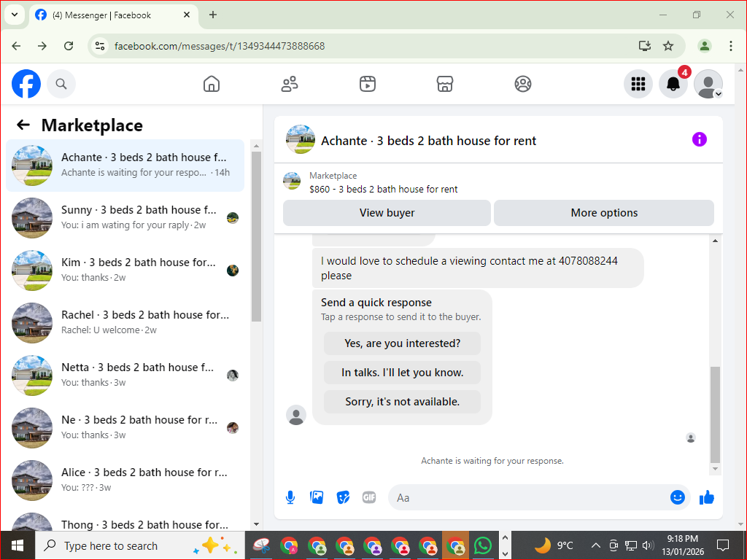Bookmark this page with the star
The image size is (747, 560).
[x=668, y=46]
